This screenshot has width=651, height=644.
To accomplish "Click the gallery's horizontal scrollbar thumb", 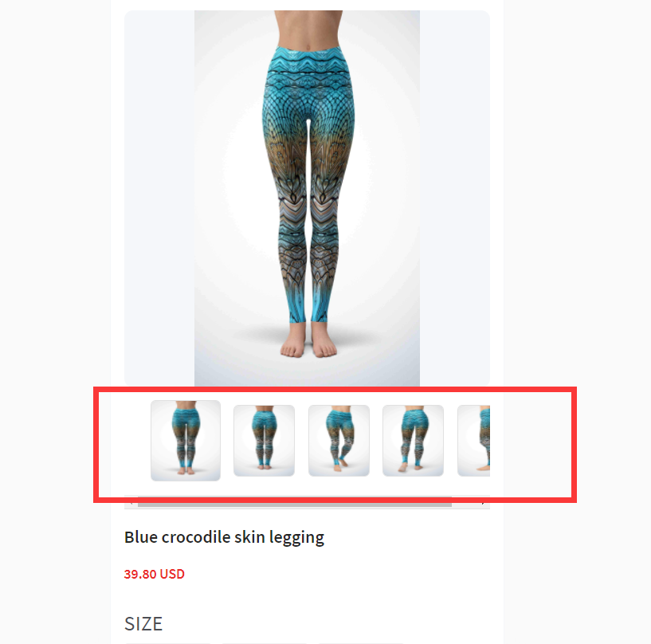I will point(295,504).
